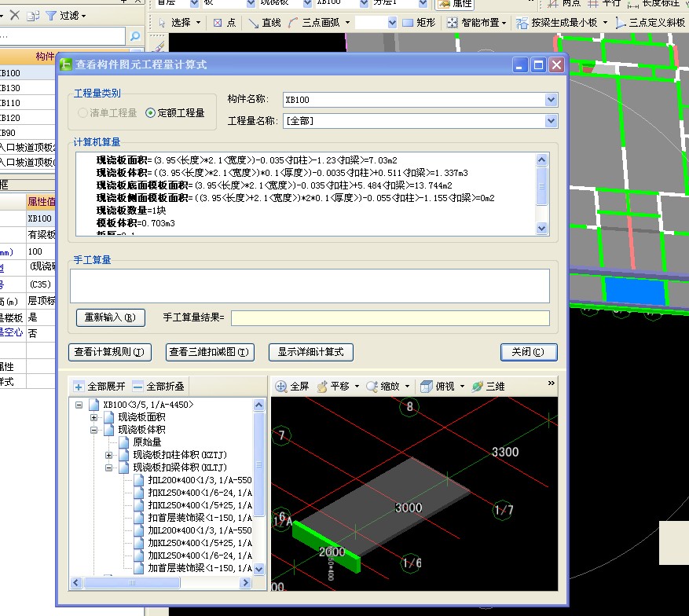Viewport: 689px width, 616px height.
Task: Click 显示详细计算式 button
Action: (310, 352)
